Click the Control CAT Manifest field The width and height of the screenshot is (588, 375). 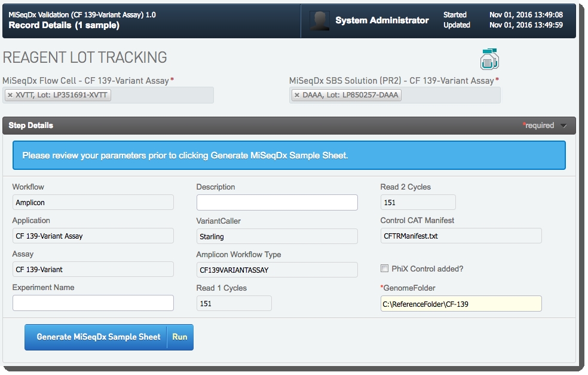pos(461,236)
